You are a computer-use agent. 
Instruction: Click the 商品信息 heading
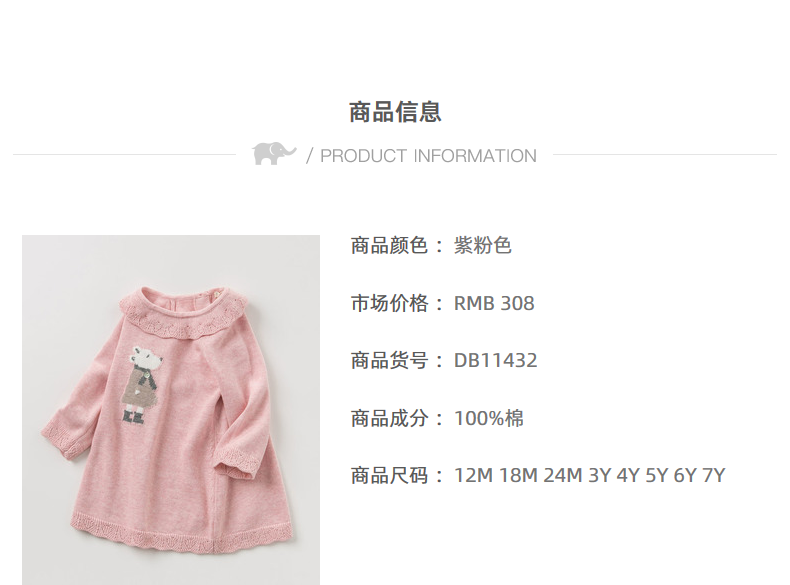click(395, 112)
